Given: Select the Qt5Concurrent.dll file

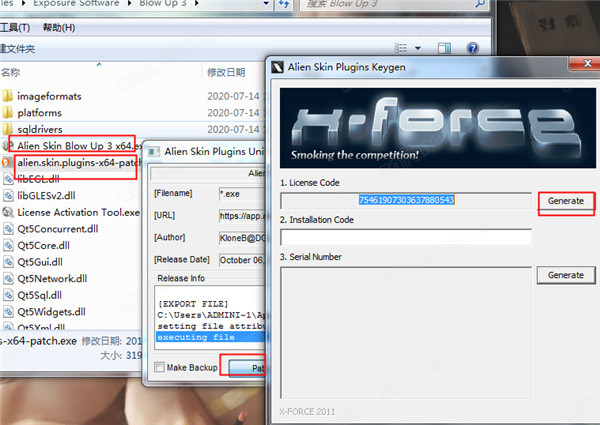Looking at the screenshot, I should [57, 229].
